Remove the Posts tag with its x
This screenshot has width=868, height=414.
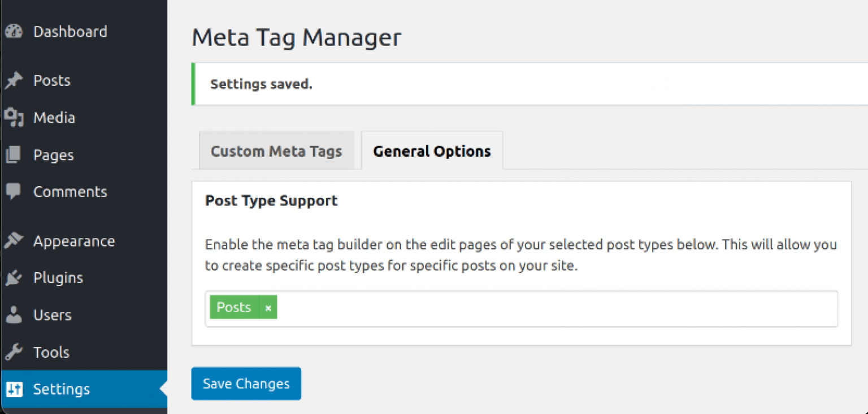coord(268,308)
